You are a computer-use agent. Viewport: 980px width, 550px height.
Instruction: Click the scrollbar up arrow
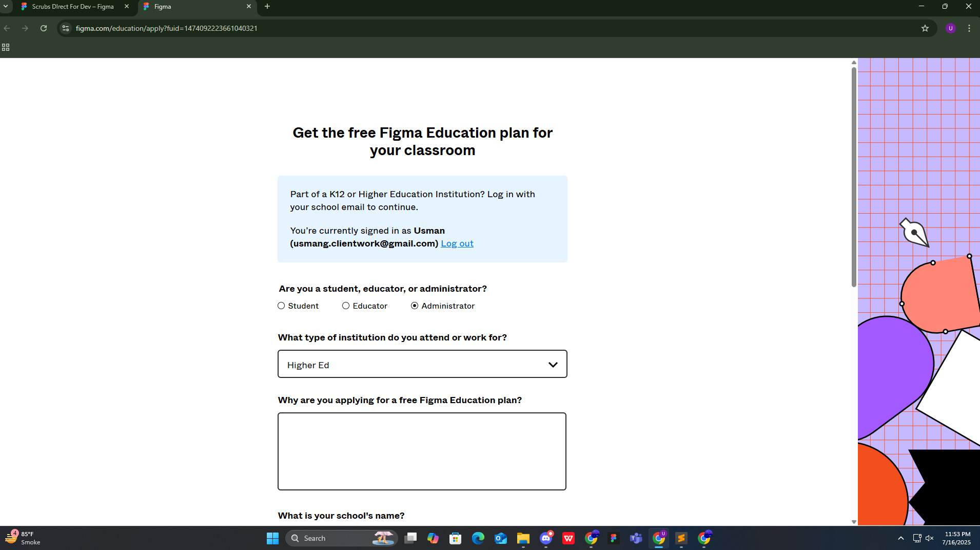[x=854, y=62]
